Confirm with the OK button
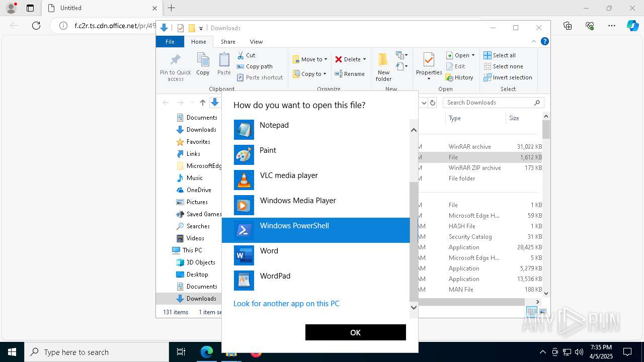644x362 pixels. click(356, 332)
